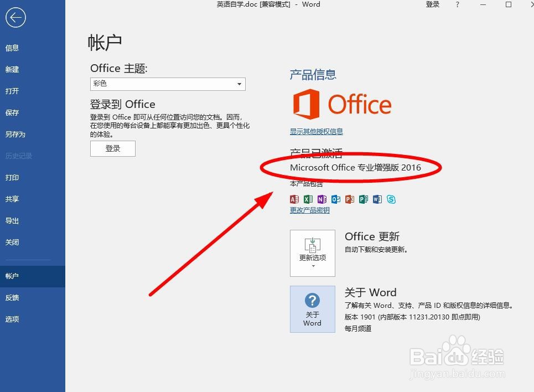This screenshot has width=534, height=392.
Task: Open the 更改产品密钥 link
Action: pos(309,210)
